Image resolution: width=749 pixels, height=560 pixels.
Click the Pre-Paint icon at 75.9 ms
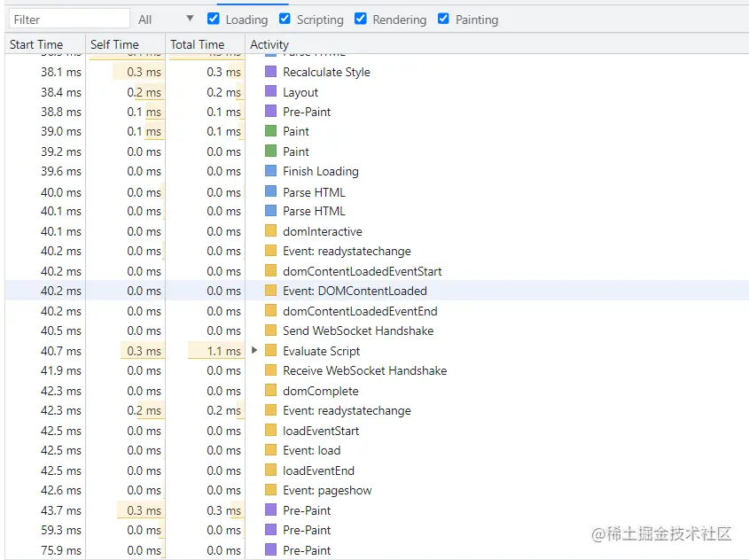(x=271, y=550)
